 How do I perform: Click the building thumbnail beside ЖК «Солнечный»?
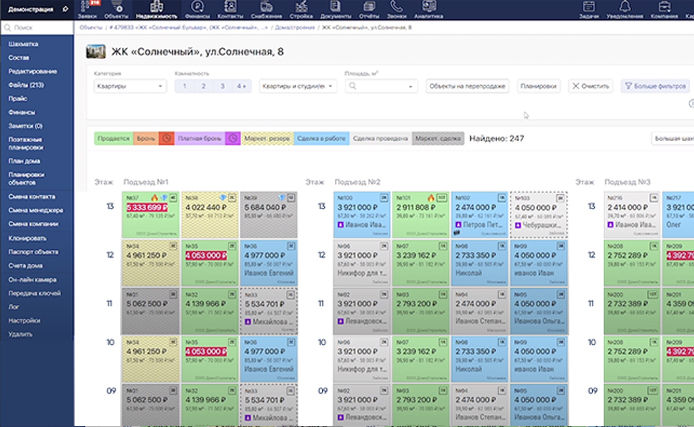[x=96, y=52]
